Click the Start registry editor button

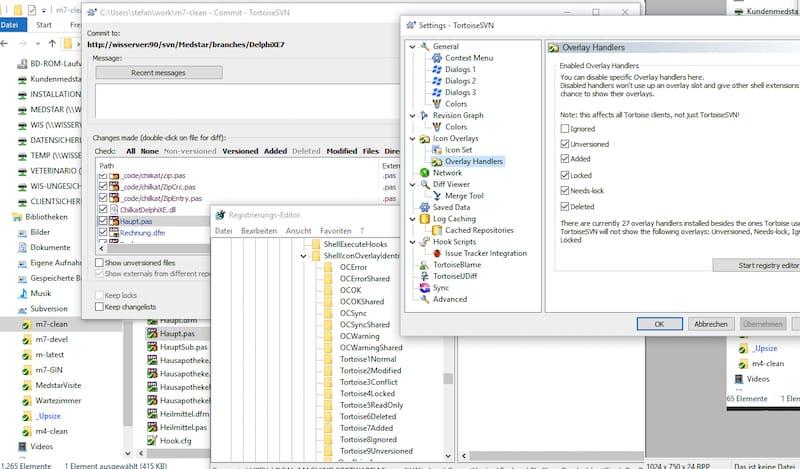(757, 265)
